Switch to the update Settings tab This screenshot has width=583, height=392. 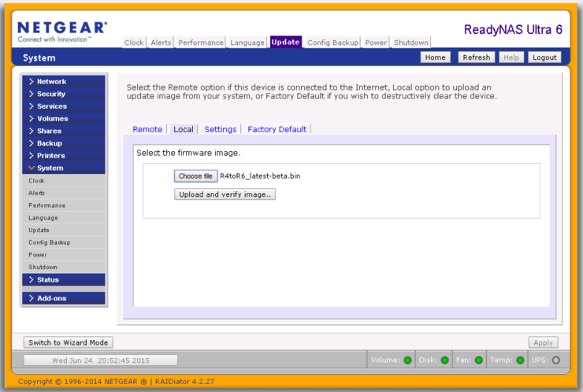[221, 129]
